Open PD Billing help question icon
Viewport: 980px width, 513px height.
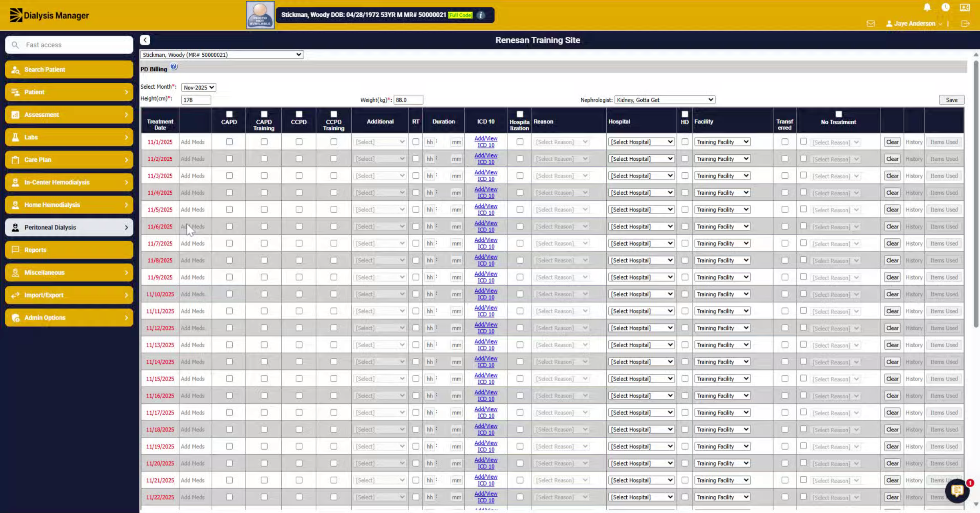coord(174,67)
